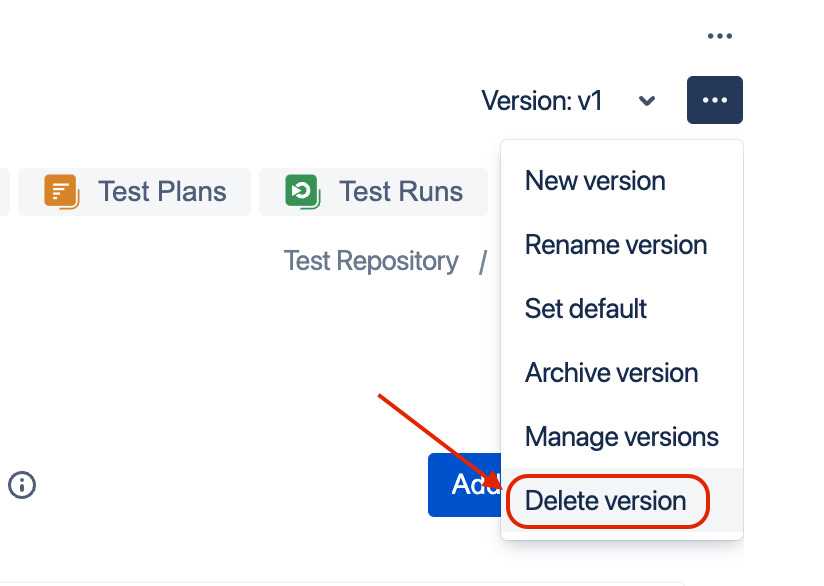Expand the version selector chevron

tap(647, 100)
